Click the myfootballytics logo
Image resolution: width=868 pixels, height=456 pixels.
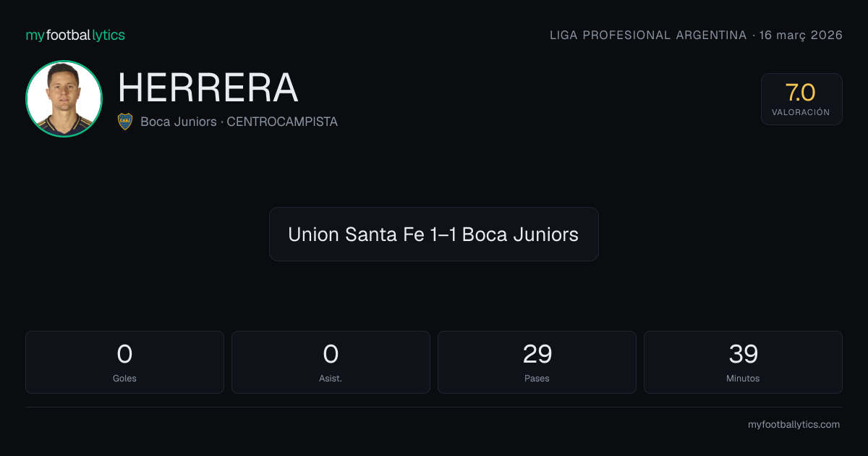[x=75, y=35]
